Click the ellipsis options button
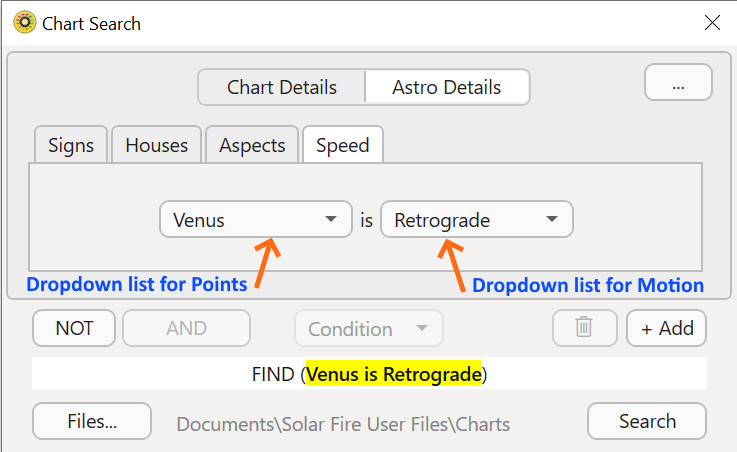This screenshot has width=737, height=452. (678, 82)
